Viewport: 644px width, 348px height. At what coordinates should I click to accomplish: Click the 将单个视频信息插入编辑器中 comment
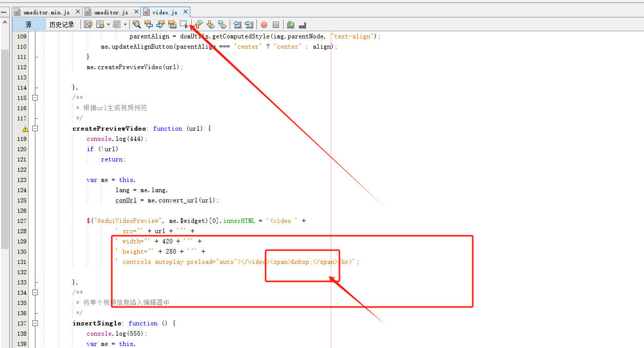126,303
